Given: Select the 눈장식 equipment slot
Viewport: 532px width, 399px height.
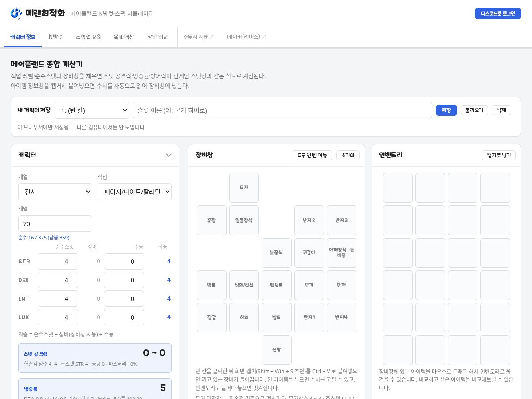Looking at the screenshot, I should [277, 253].
